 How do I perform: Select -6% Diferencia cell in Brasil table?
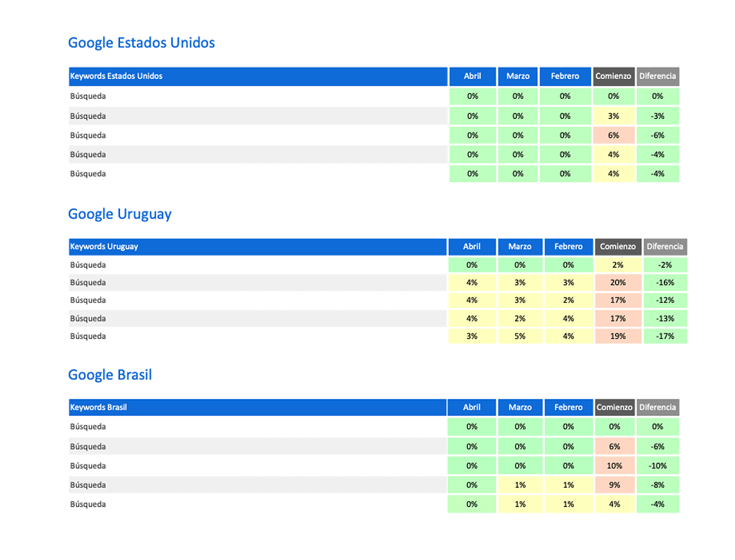(658, 447)
